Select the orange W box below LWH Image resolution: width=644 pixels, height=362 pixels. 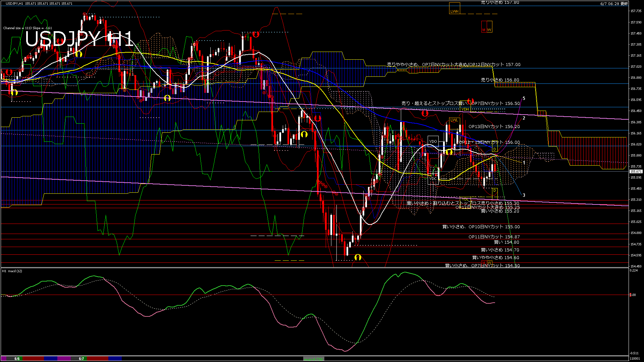(x=489, y=27)
